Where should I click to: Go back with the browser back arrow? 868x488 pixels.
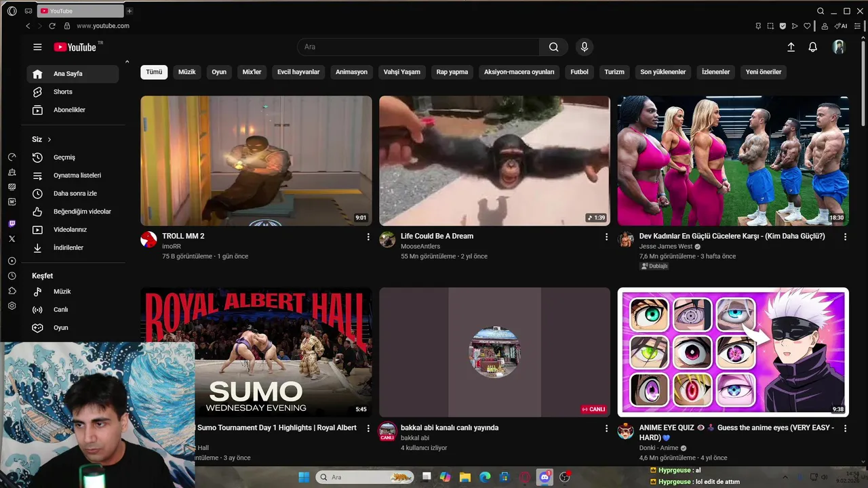pos(28,26)
